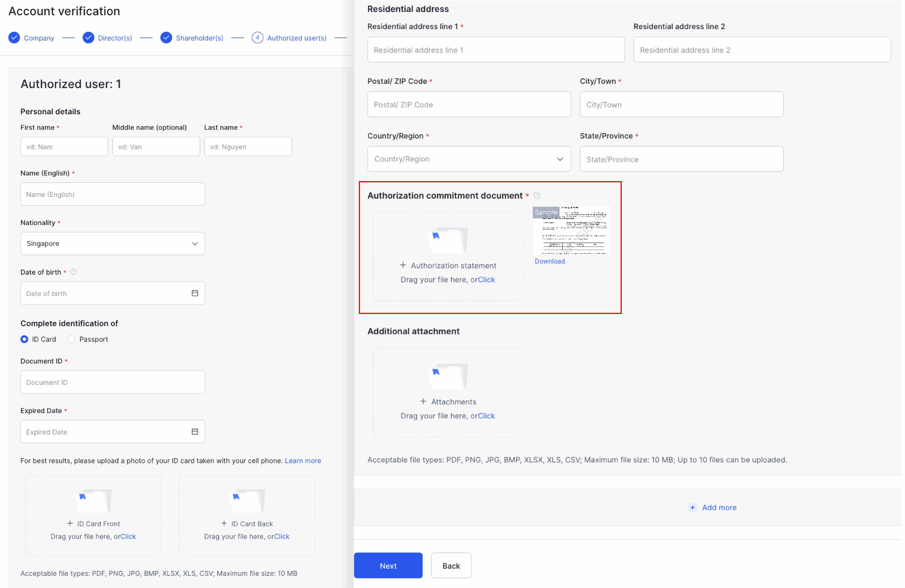905x588 pixels.
Task: Select the ID Card radio button
Action: tap(24, 339)
